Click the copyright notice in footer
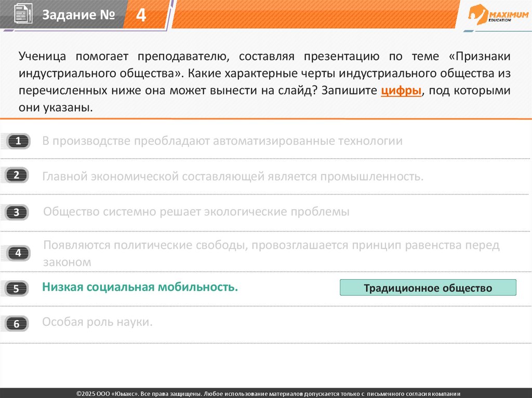The width and height of the screenshot is (532, 398). click(268, 394)
